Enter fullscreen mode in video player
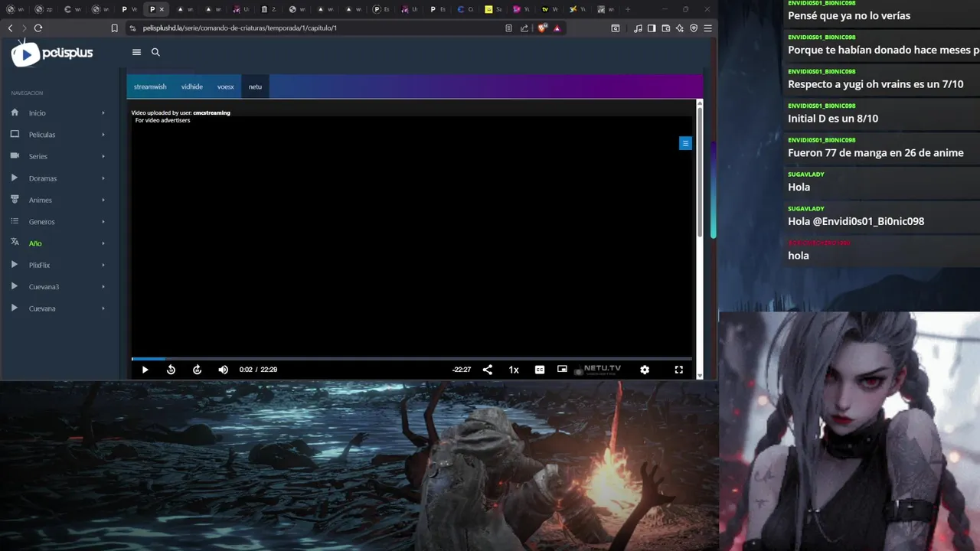The image size is (980, 551). pos(678,370)
